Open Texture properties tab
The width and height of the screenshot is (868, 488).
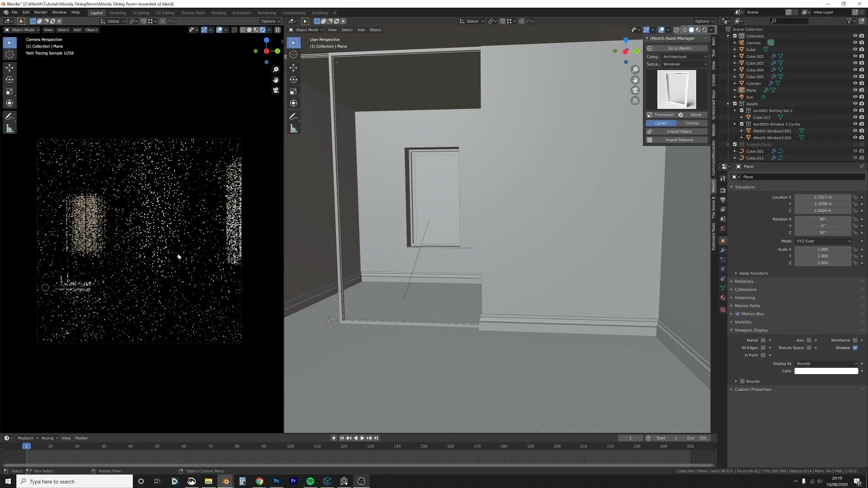pyautogui.click(x=723, y=310)
